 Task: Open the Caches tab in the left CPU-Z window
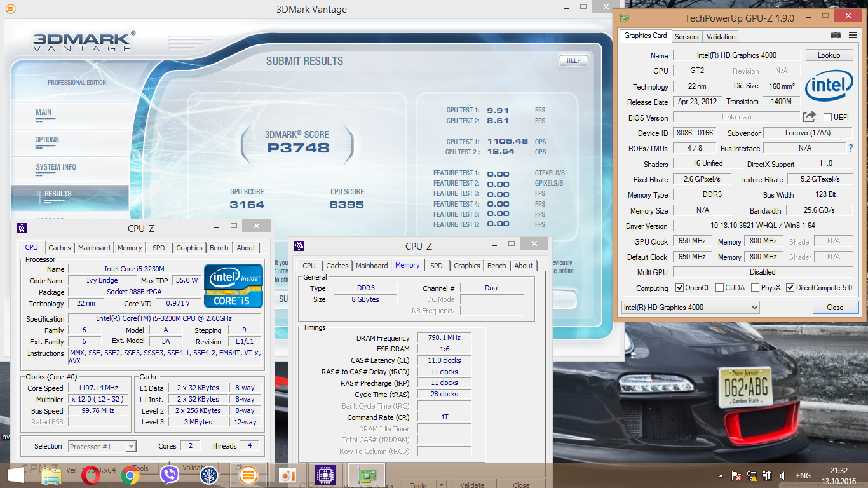[60, 248]
